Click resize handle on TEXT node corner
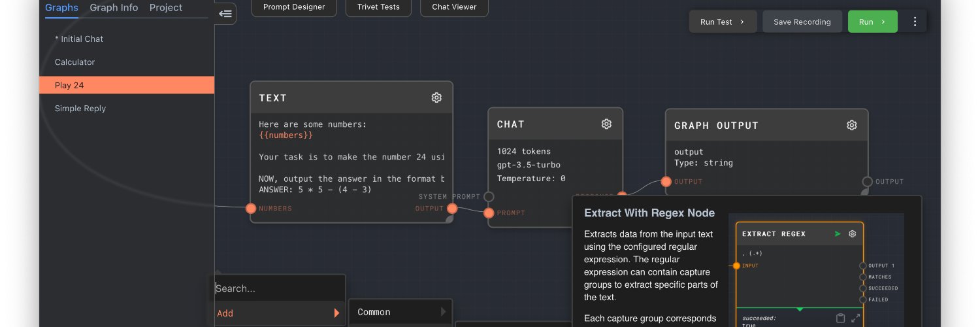980x327 pixels. [x=449, y=220]
